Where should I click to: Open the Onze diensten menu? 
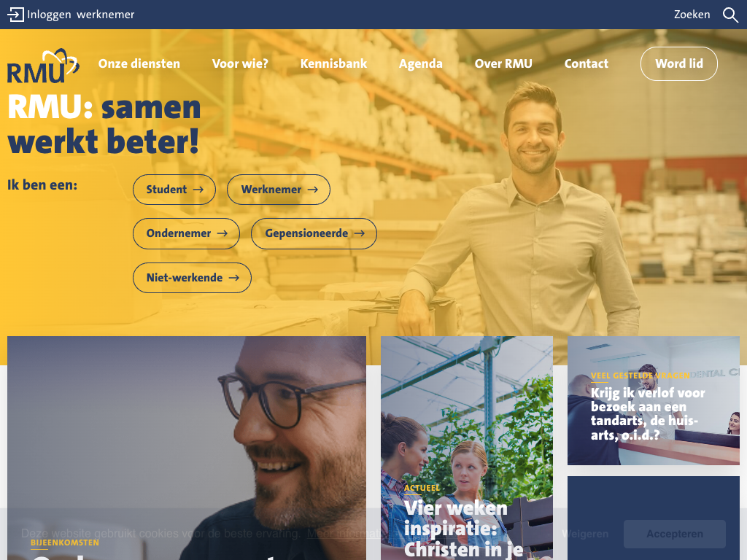click(139, 64)
